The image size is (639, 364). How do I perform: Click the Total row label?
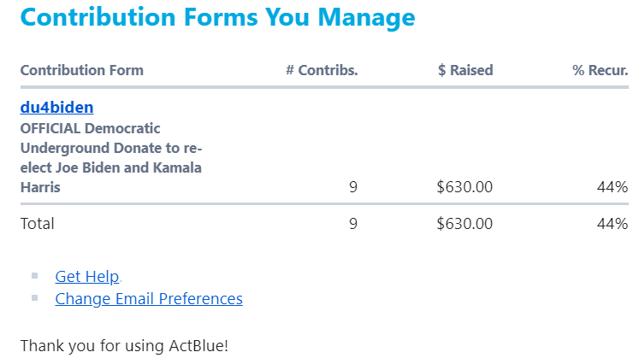click(x=37, y=223)
